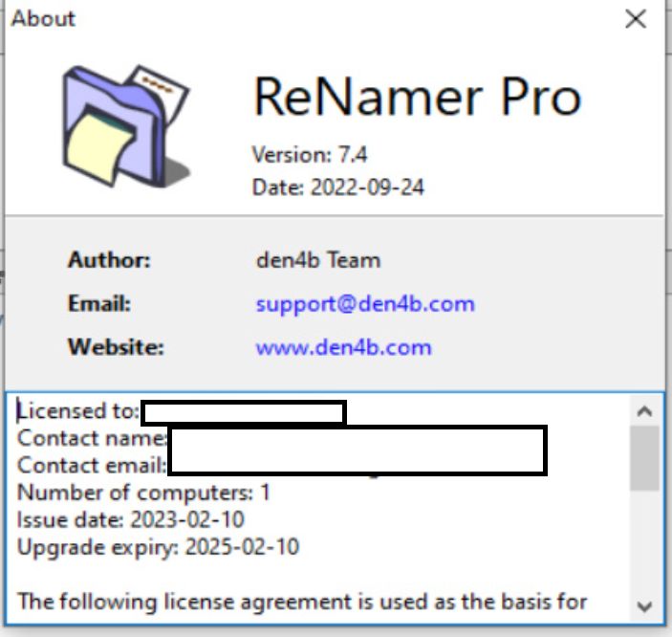Visit the www.den4b.com website link
672x637 pixels.
coord(343,347)
